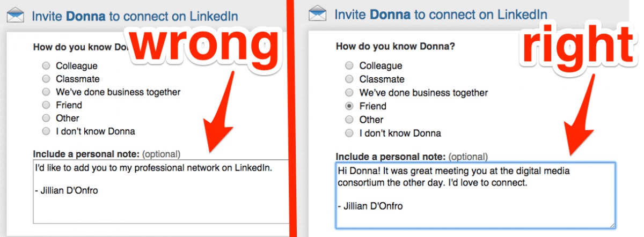The image size is (644, 237).
Task: Click "Include a personal note" label above the blue-outlined box
Action: click(x=390, y=157)
